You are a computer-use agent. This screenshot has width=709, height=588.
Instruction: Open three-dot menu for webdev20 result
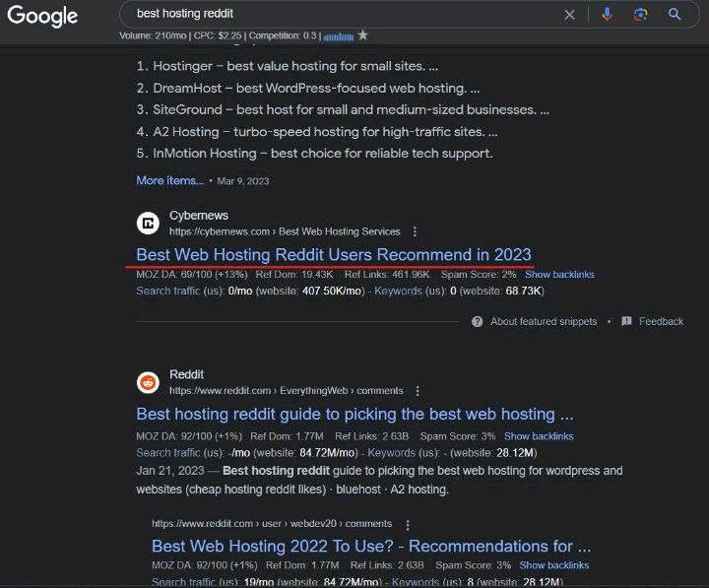[x=408, y=525]
